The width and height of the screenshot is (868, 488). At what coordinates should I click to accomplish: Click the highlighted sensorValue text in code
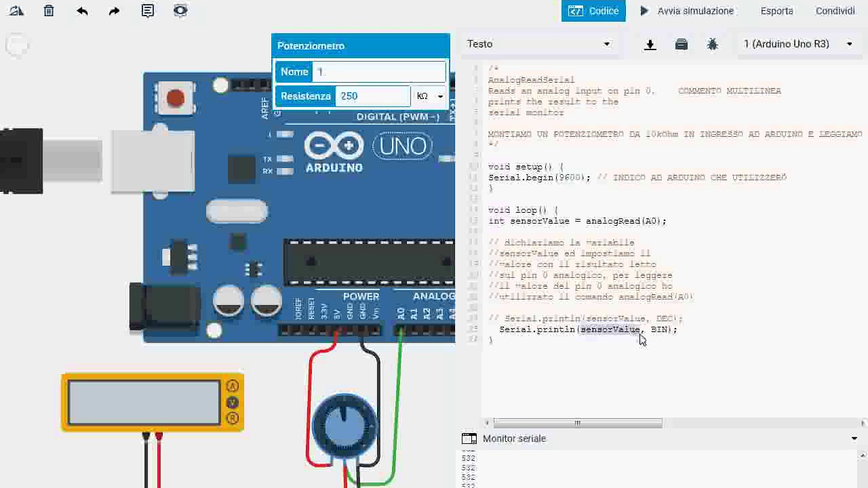610,329
